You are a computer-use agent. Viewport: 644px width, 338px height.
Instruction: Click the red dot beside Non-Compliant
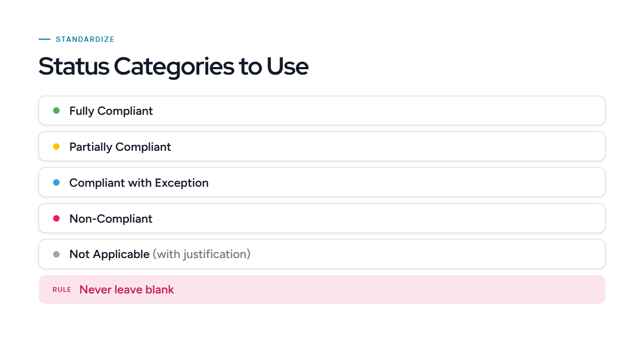56,218
